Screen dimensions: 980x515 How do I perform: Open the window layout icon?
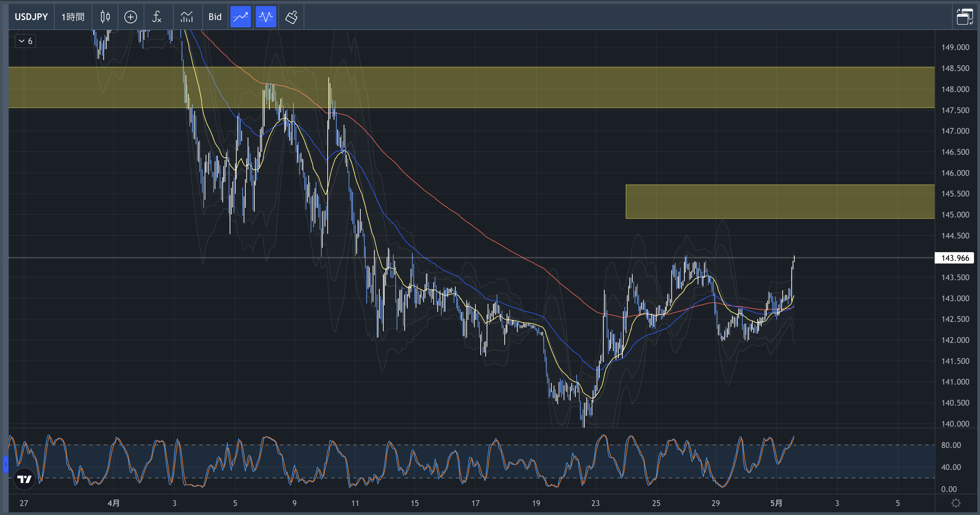click(x=965, y=17)
